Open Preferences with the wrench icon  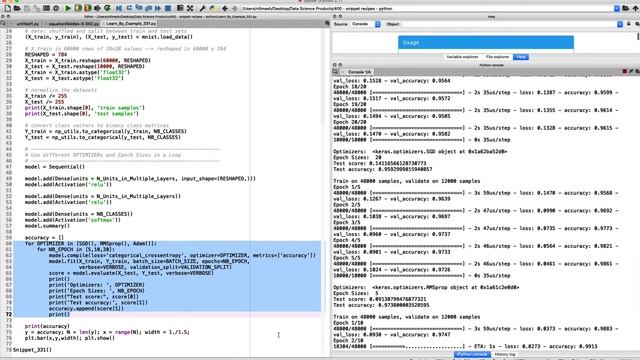click(x=202, y=8)
